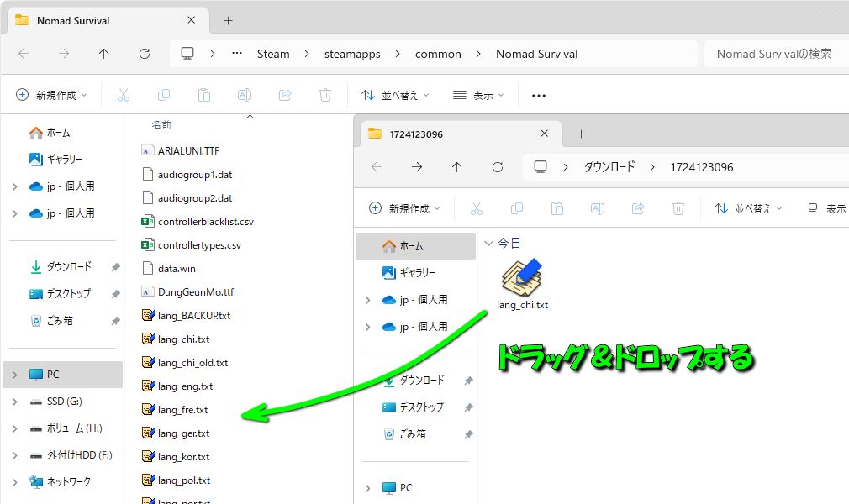Viewport: 849px width, 504px height.
Task: Click Copy icon in Nomad Survival toolbar
Action: click(x=164, y=95)
